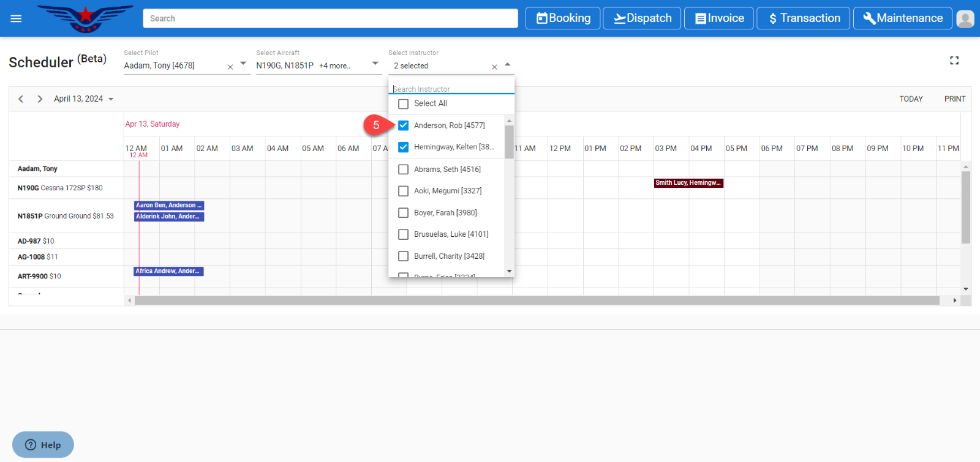Check the Select All instructors box

[x=403, y=104]
